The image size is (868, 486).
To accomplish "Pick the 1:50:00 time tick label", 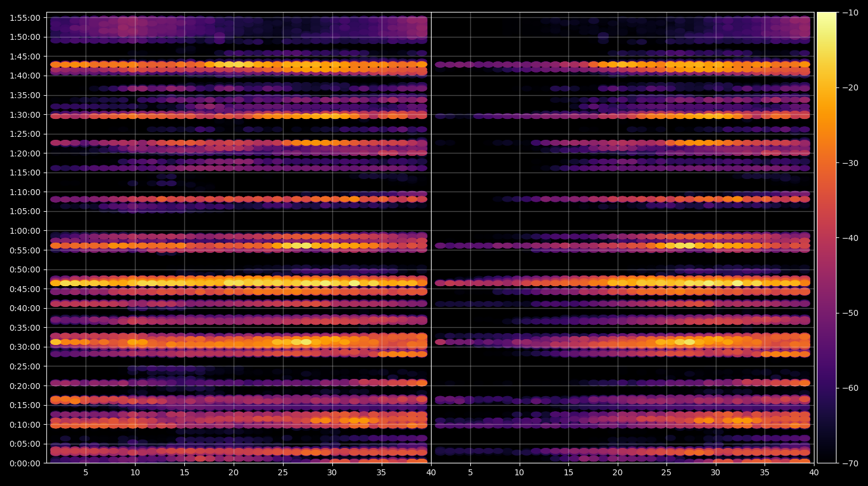I will coord(25,37).
